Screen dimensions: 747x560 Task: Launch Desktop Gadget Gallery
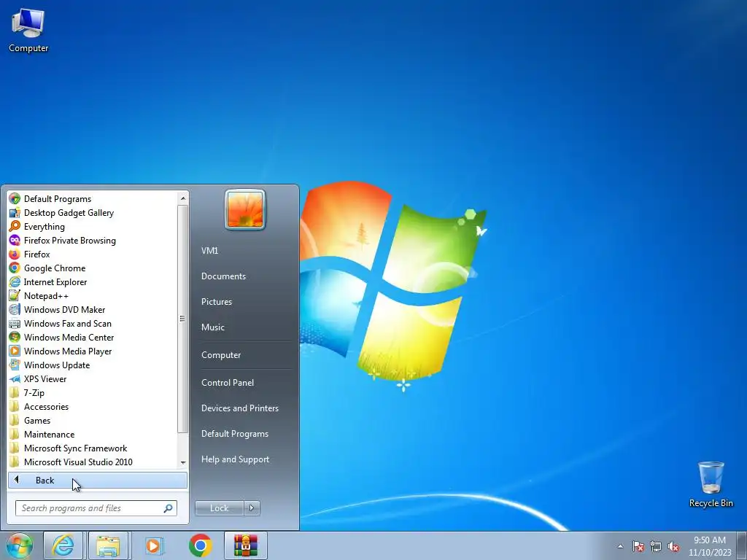[69, 212]
